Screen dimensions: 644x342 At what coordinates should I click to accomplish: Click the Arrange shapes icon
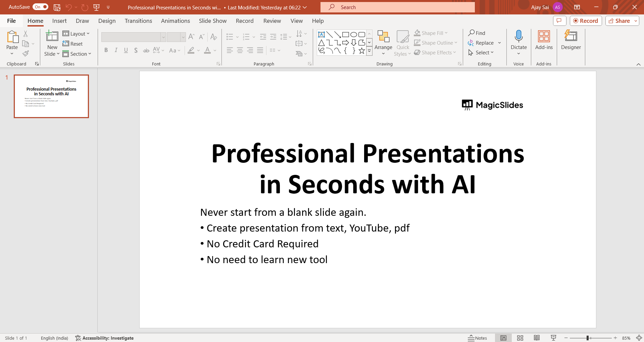point(383,36)
